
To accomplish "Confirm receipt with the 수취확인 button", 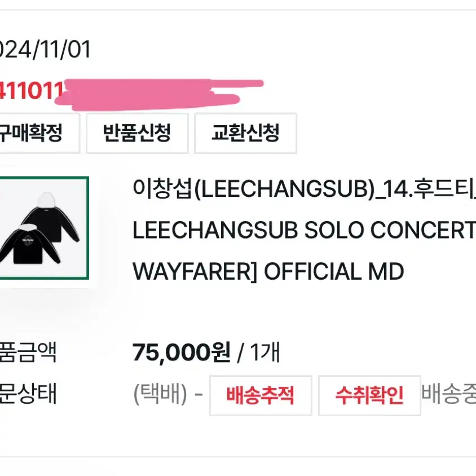I will [369, 395].
